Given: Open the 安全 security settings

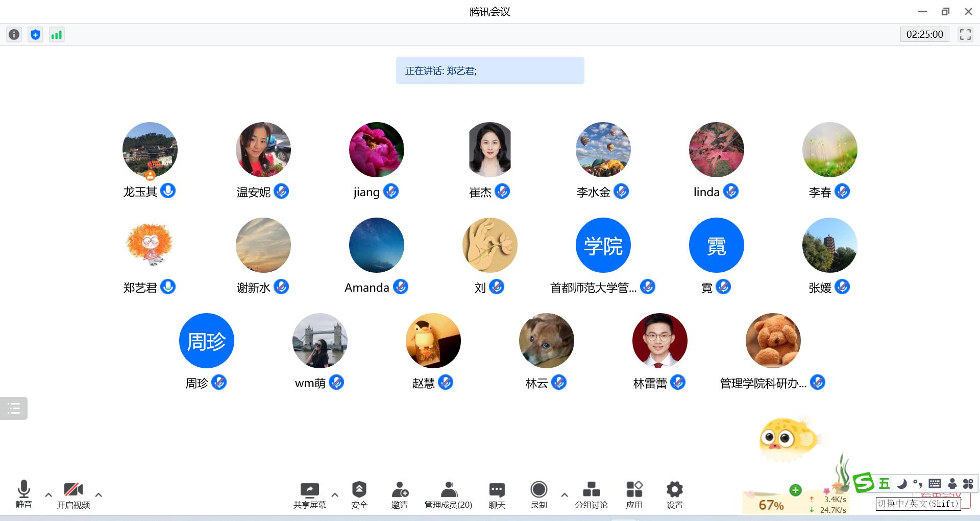Looking at the screenshot, I should coord(359,494).
